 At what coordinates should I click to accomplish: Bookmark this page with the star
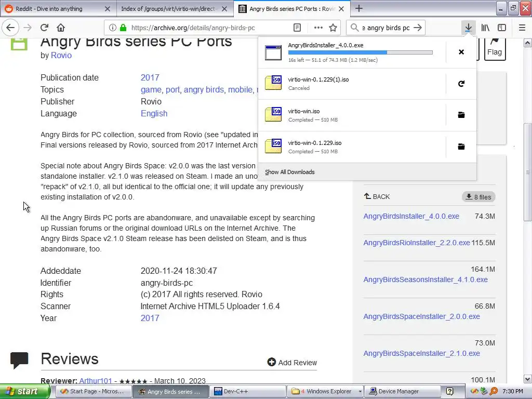tap(333, 28)
